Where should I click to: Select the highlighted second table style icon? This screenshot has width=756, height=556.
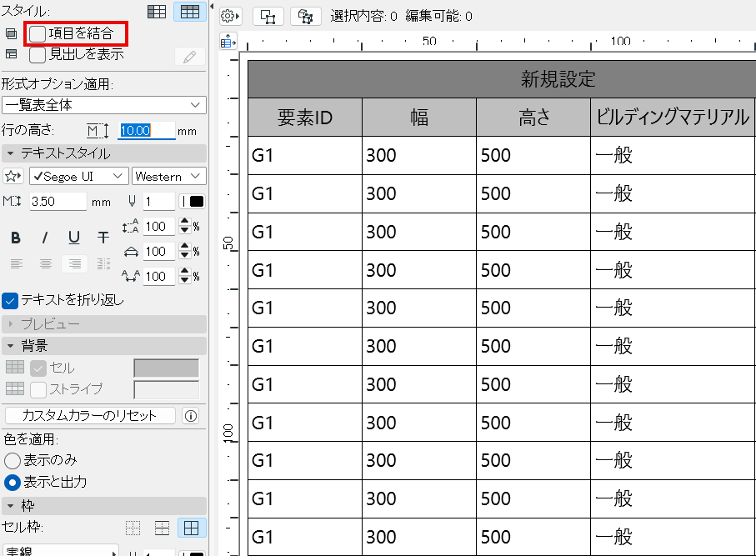(189, 11)
